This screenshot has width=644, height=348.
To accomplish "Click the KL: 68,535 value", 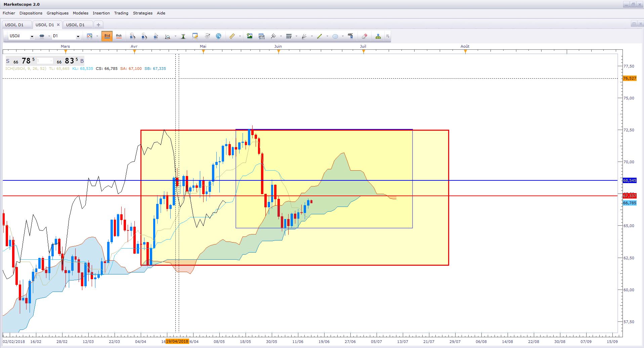I will pos(83,69).
